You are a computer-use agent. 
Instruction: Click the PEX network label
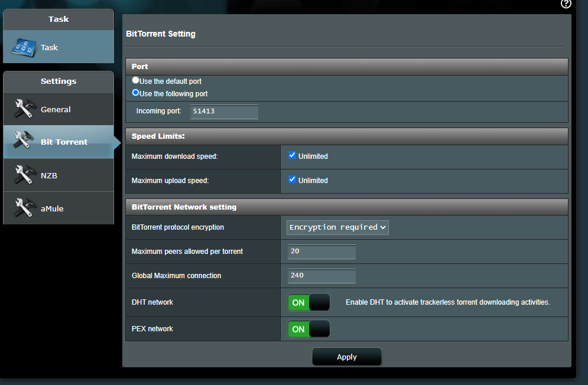pyautogui.click(x=152, y=329)
